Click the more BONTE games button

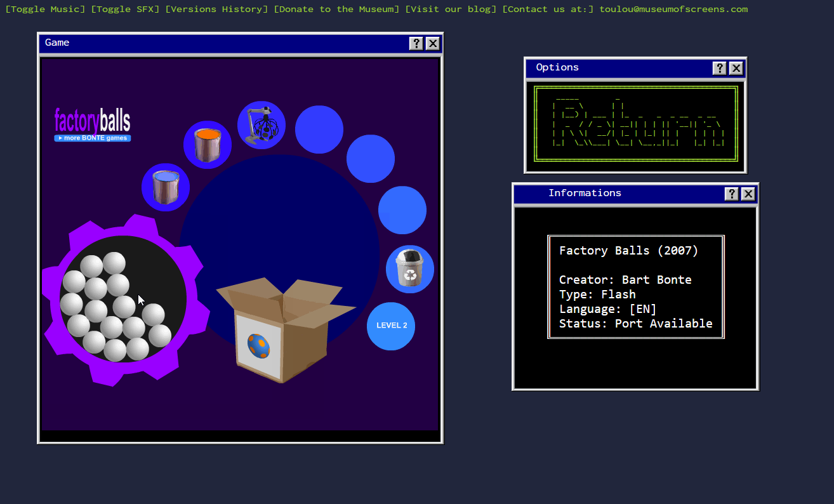(93, 138)
